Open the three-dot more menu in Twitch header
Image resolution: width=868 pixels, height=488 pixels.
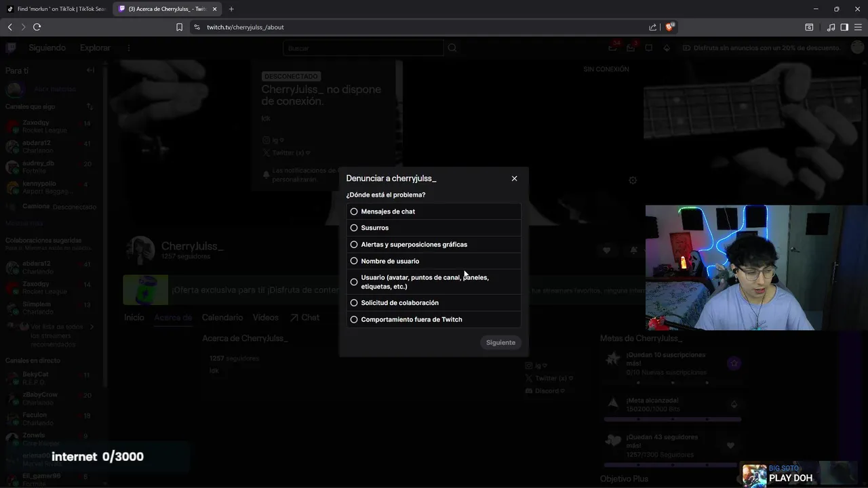pos(128,48)
